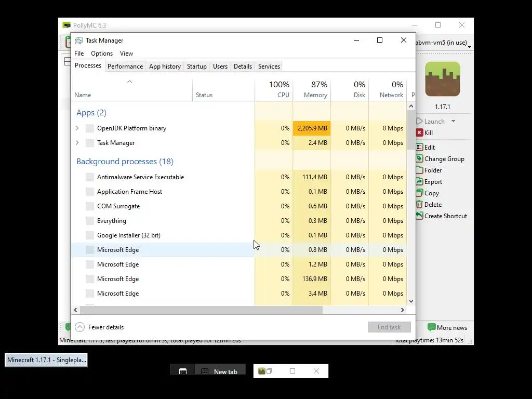Click the End task button
Image resolution: width=532 pixels, height=399 pixels.
[389, 327]
